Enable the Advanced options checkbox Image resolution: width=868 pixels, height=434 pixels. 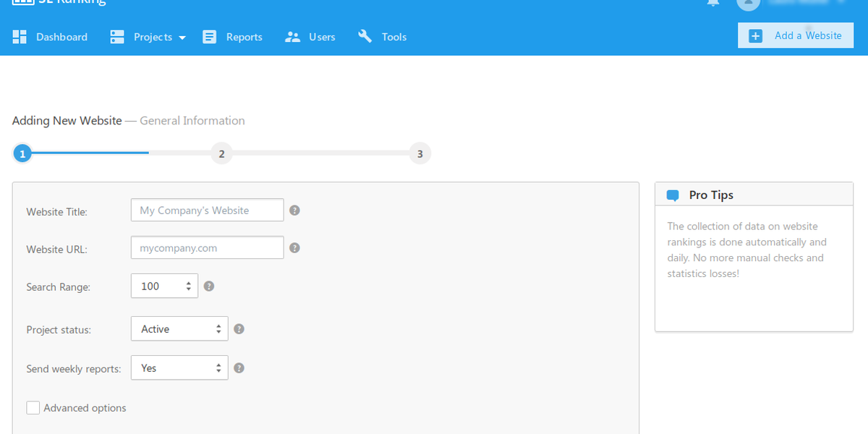point(33,408)
